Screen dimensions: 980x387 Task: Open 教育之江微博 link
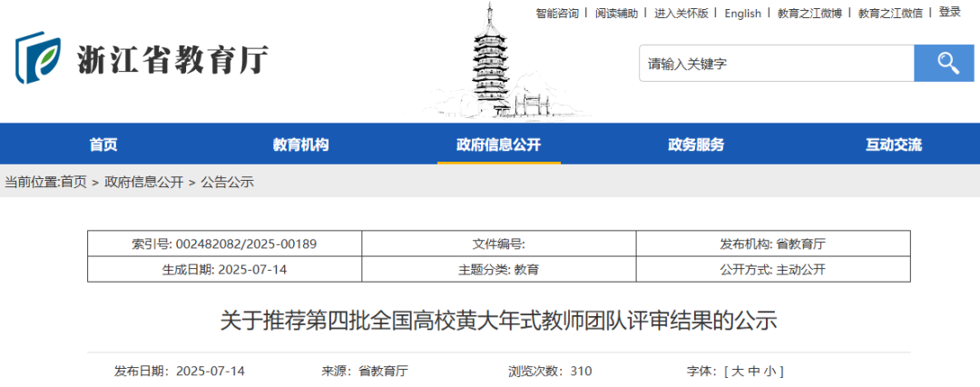[x=809, y=13]
